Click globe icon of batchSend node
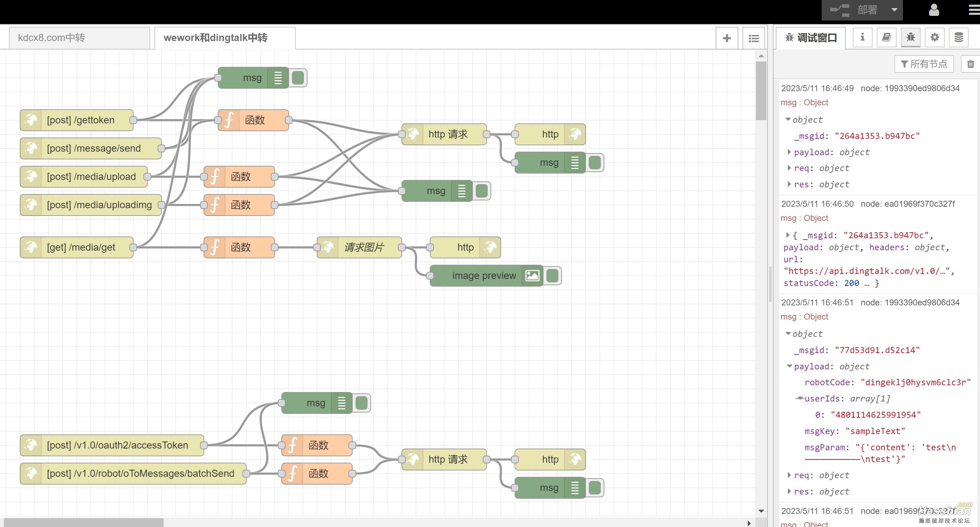This screenshot has width=980, height=527. tap(31, 473)
